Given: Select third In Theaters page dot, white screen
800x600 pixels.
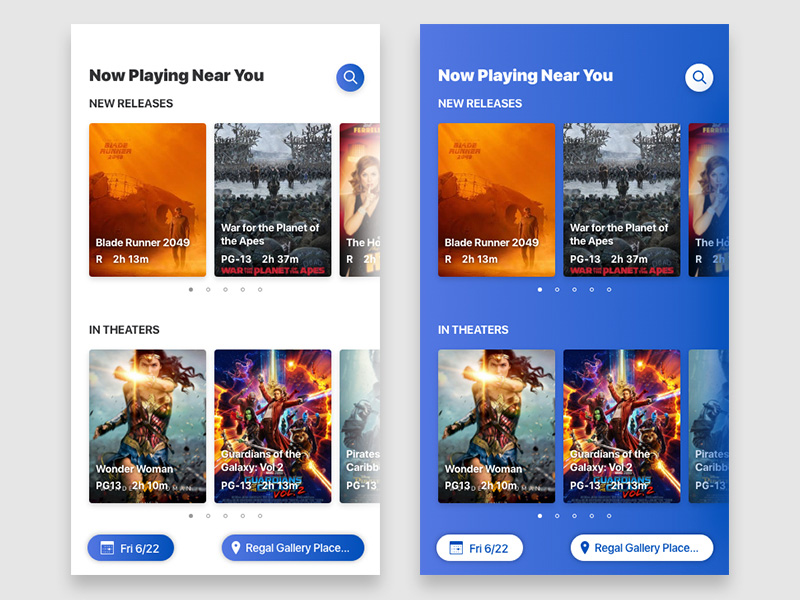Looking at the screenshot, I should point(226,516).
